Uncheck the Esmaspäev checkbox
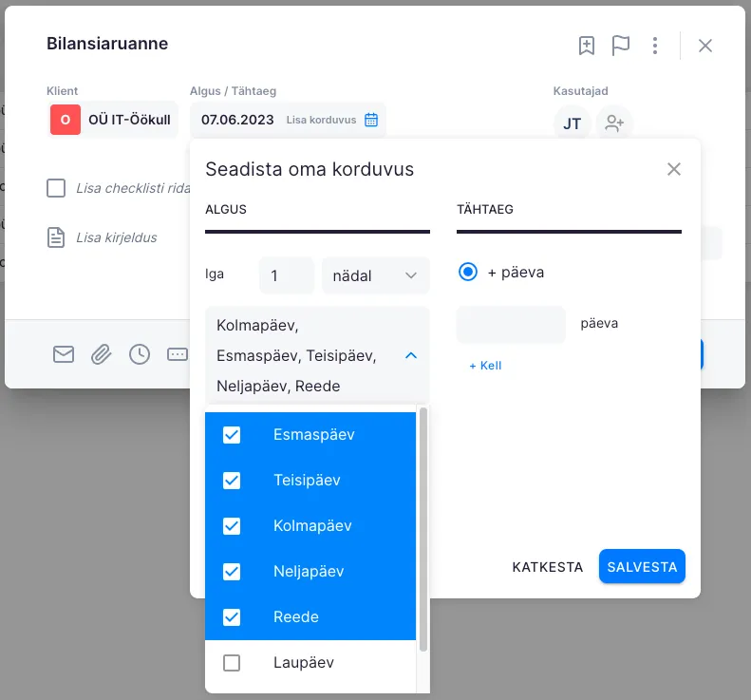 click(x=232, y=435)
